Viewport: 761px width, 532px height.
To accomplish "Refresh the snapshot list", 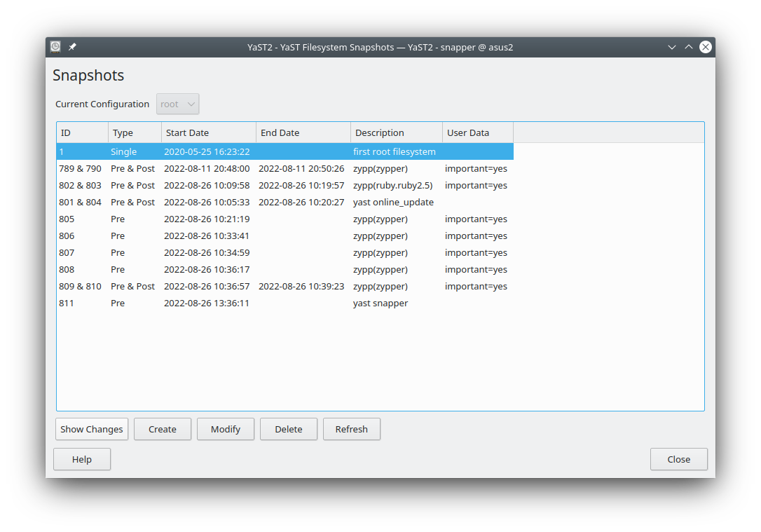I will point(351,429).
